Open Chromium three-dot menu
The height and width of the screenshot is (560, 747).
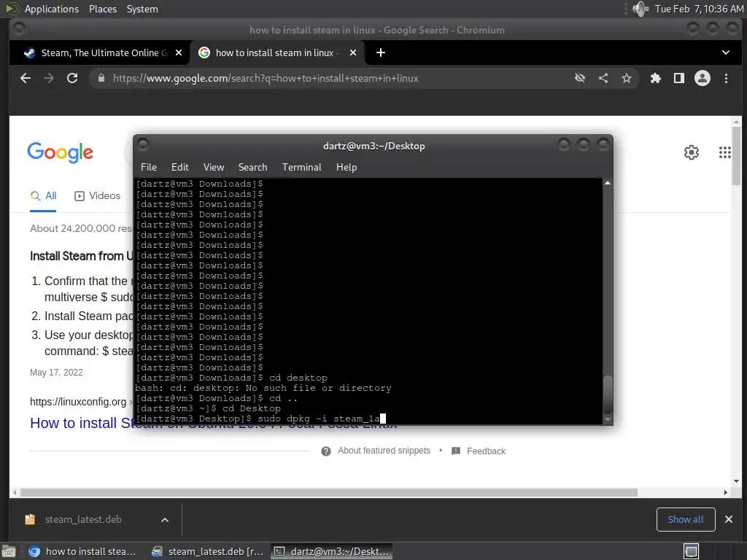[726, 78]
